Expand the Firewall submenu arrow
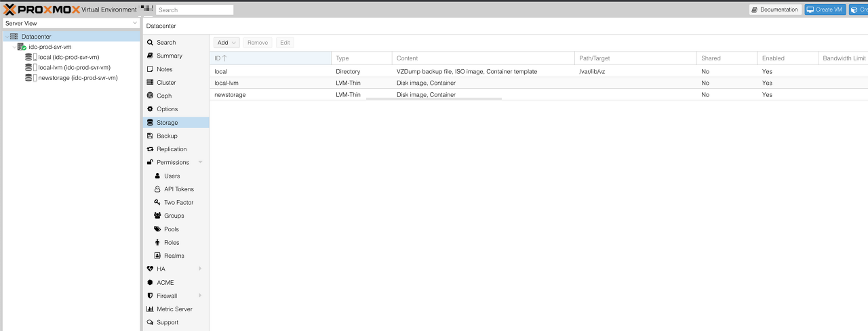The width and height of the screenshot is (868, 331). point(200,296)
